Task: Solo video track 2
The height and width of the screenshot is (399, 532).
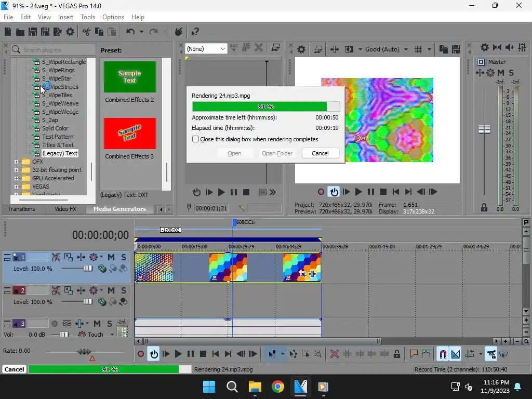Action: pos(124,290)
